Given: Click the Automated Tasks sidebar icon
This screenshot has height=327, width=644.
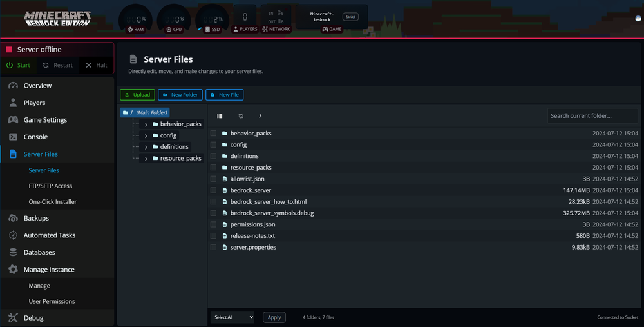Looking at the screenshot, I should coord(13,235).
